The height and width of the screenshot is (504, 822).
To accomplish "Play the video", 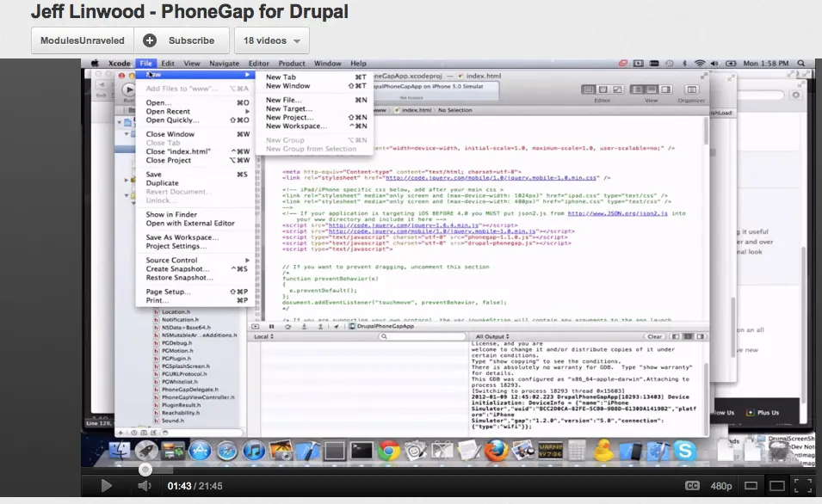I will [x=106, y=486].
